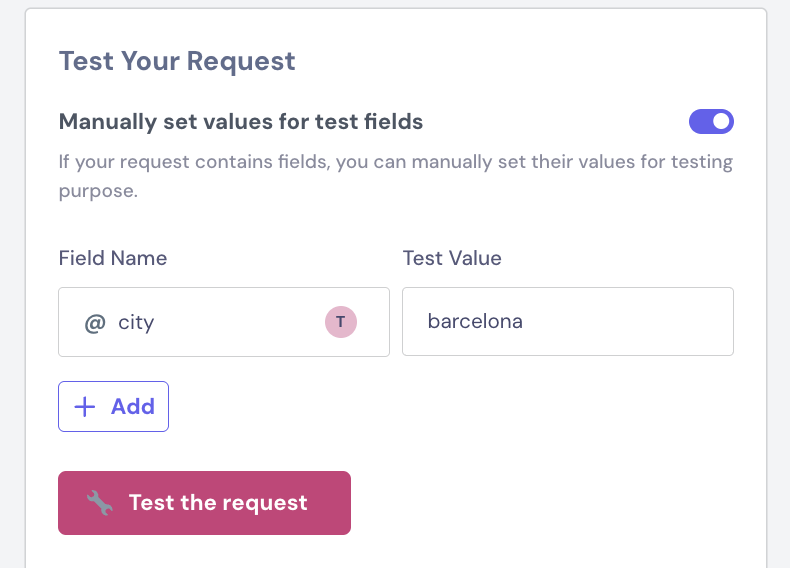Click the @ mention icon before city

[95, 323]
